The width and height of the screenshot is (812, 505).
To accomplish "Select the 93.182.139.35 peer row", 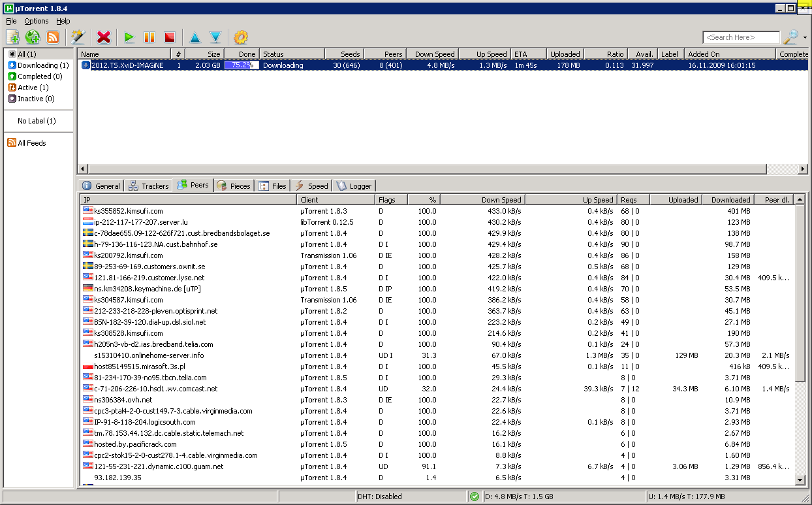I will [x=437, y=478].
